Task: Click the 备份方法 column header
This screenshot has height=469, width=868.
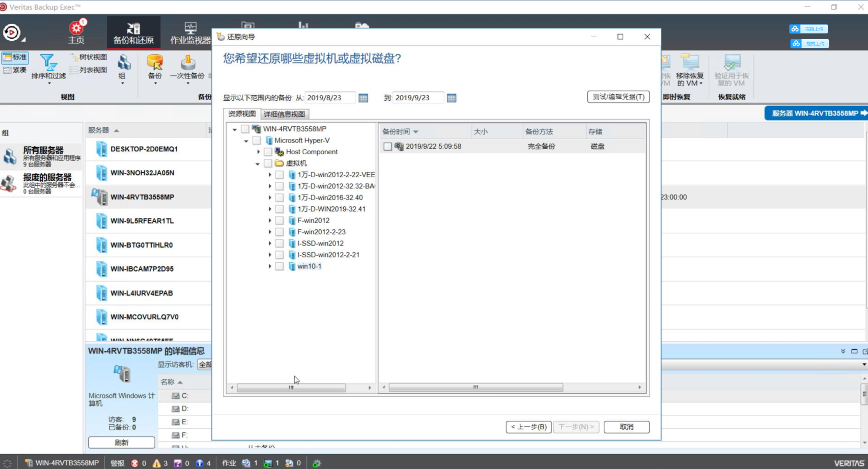Action: (554, 131)
